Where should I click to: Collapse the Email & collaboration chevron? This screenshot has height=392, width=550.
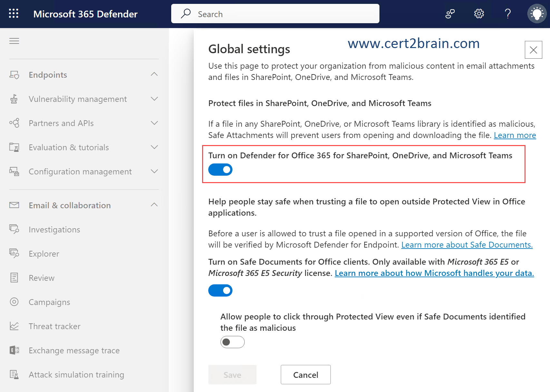[154, 205]
